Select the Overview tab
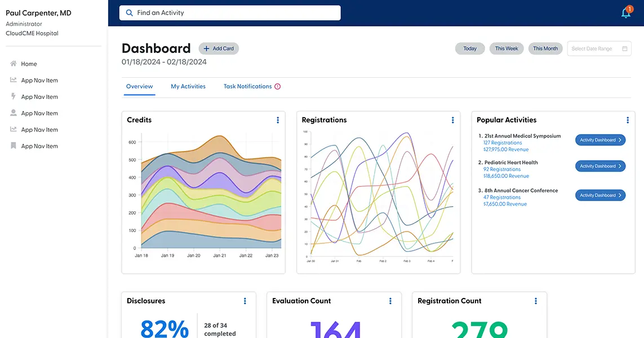This screenshot has height=338, width=644. (139, 87)
